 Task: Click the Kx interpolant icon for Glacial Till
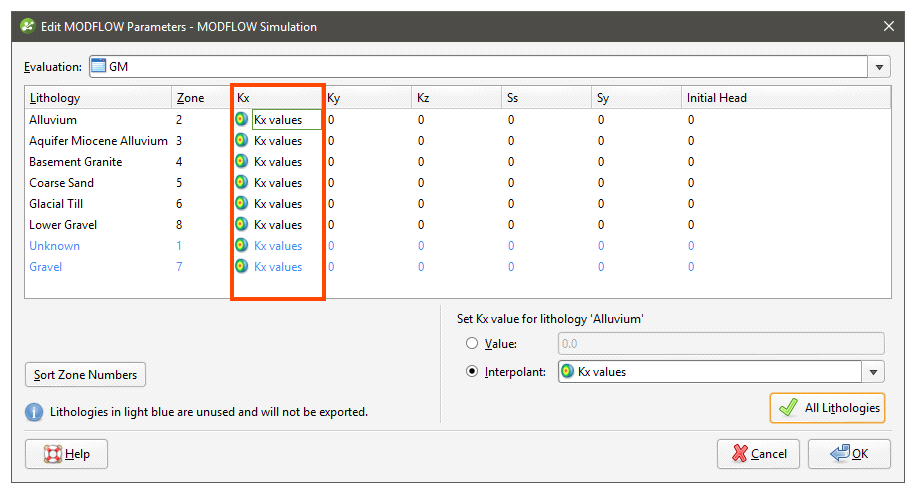(242, 203)
